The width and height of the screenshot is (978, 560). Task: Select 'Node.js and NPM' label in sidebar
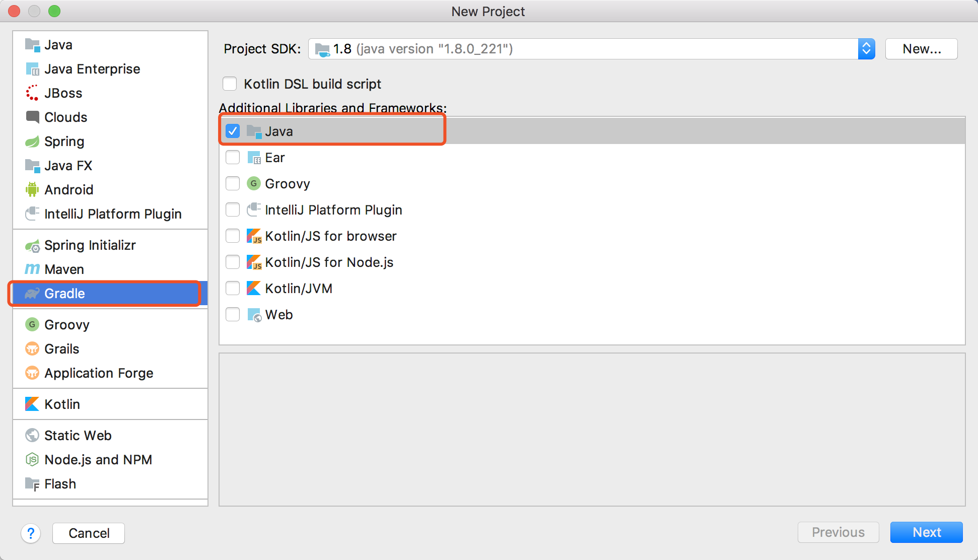click(x=98, y=460)
